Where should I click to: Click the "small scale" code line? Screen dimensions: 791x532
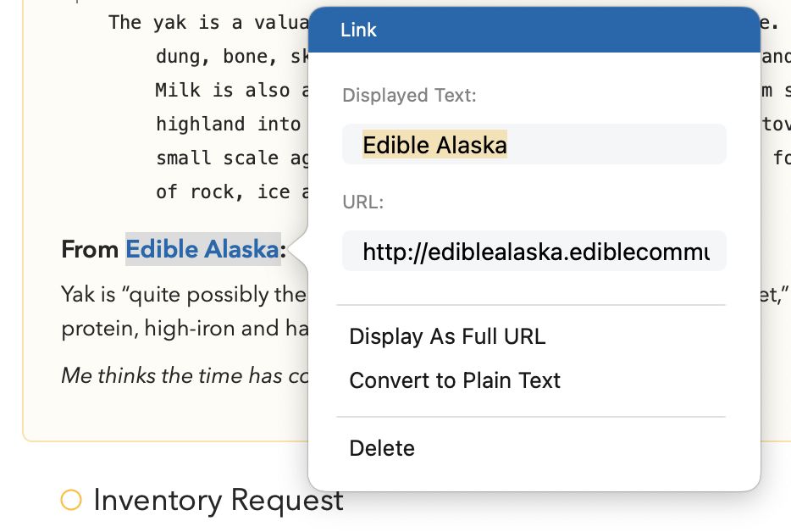pyautogui.click(x=231, y=158)
